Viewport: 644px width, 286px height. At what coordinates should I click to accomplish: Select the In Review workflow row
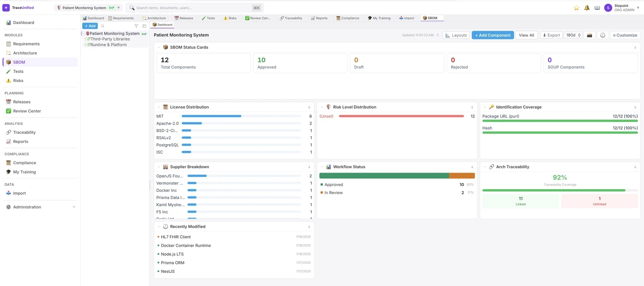click(397, 193)
